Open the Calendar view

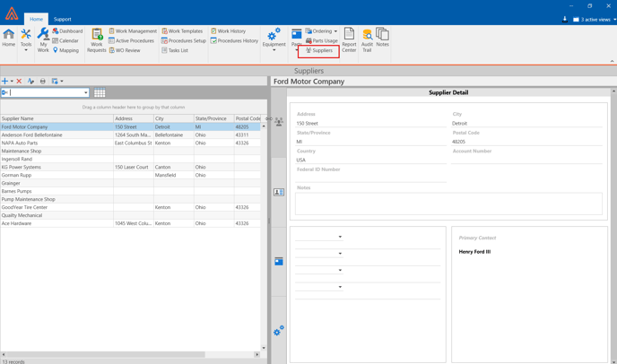point(65,40)
